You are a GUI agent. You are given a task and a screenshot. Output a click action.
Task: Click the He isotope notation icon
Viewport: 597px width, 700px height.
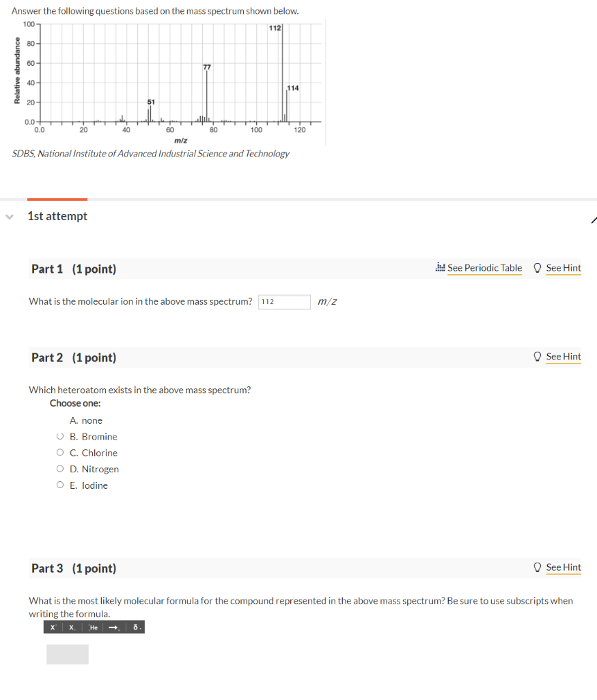[x=93, y=627]
